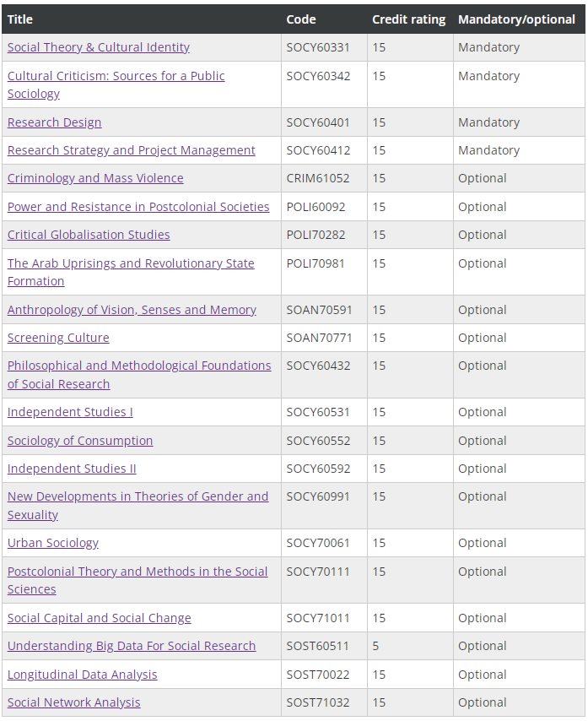The height and width of the screenshot is (721, 588).
Task: Open The Arab Uprisings and Revolutionary State Formation
Action: (131, 263)
